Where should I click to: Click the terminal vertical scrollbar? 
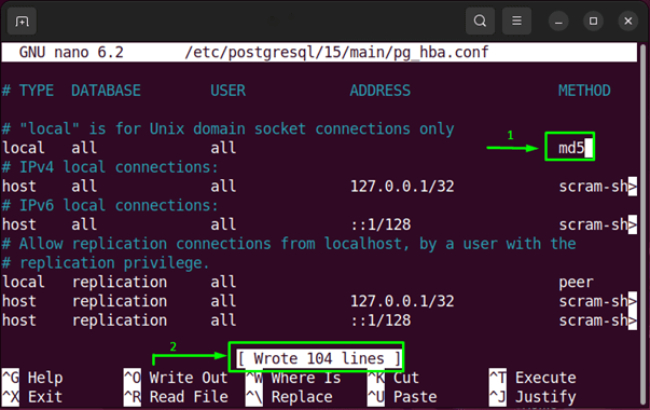643,224
